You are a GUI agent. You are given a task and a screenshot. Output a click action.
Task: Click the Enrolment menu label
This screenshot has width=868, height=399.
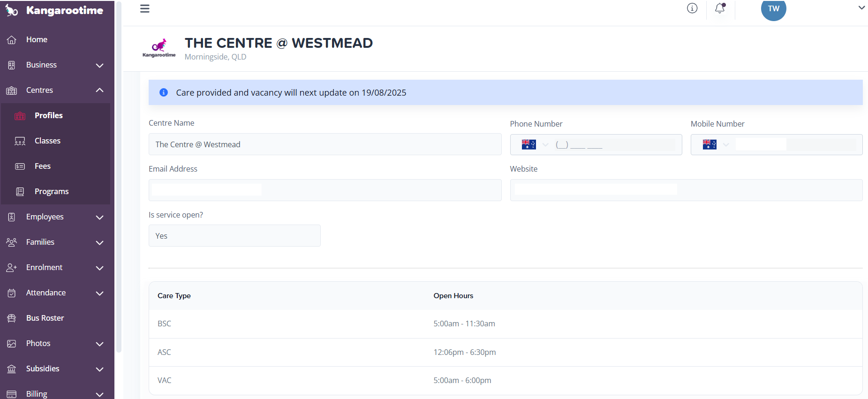pyautogui.click(x=44, y=267)
